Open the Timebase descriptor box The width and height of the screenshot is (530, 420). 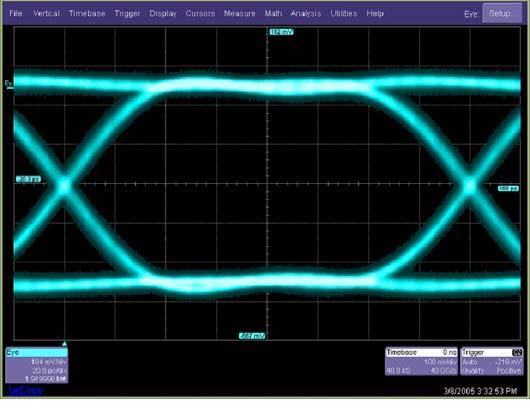click(x=421, y=361)
